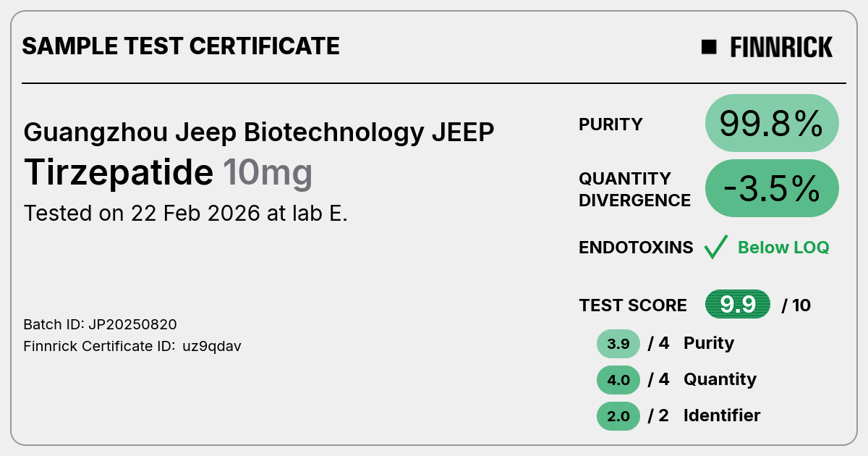This screenshot has height=456, width=868.
Task: Click the FINNRICK brand name
Action: click(781, 47)
